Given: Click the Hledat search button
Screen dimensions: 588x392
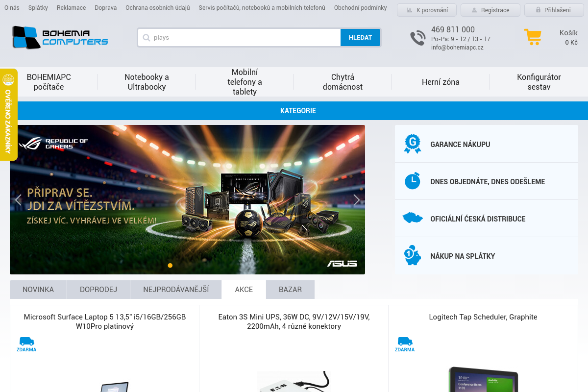Looking at the screenshot, I should [x=360, y=38].
